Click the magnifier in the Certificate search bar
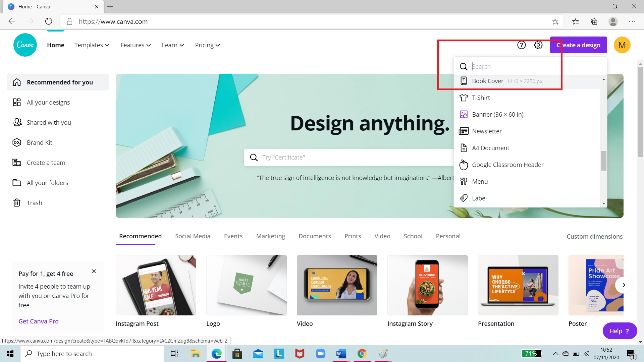 coord(254,158)
